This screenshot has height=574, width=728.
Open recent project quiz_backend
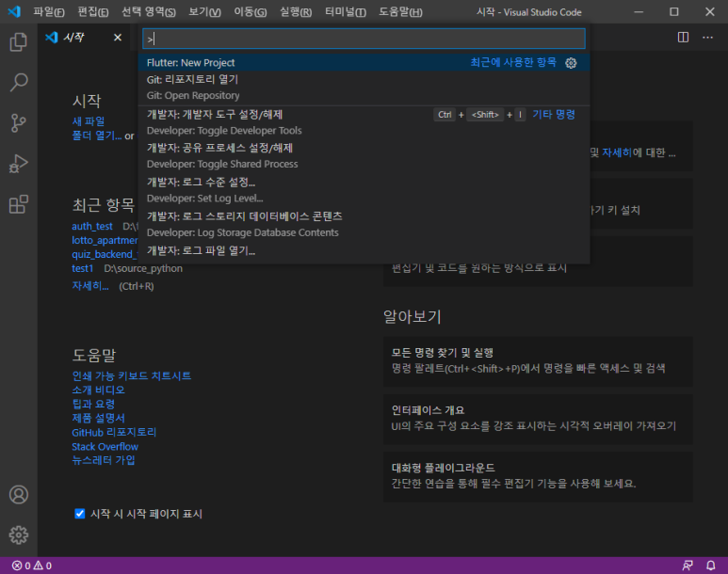pyautogui.click(x=105, y=254)
